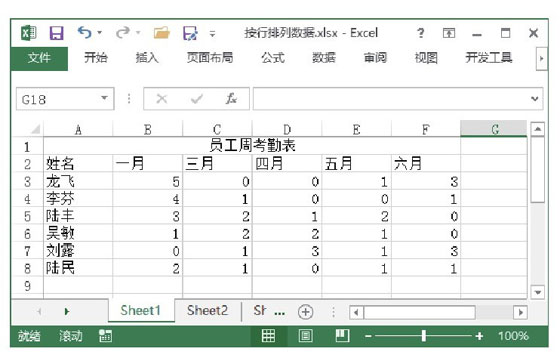The height and width of the screenshot is (361, 560).
Task: Open ribbon display options icon
Action: [449, 33]
